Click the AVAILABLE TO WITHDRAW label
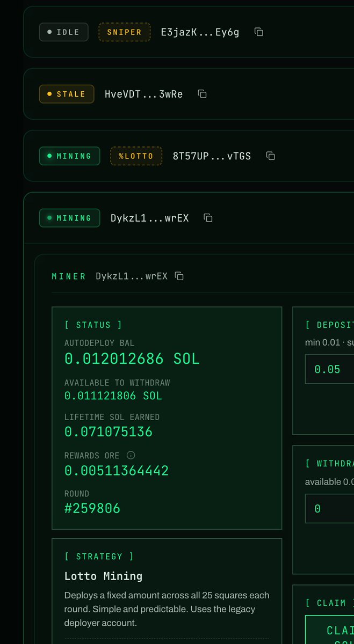 (117, 383)
